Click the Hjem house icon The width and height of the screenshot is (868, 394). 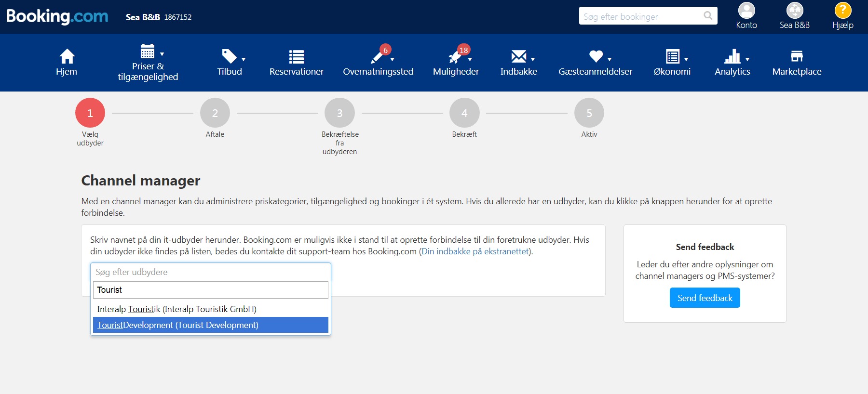pos(67,56)
